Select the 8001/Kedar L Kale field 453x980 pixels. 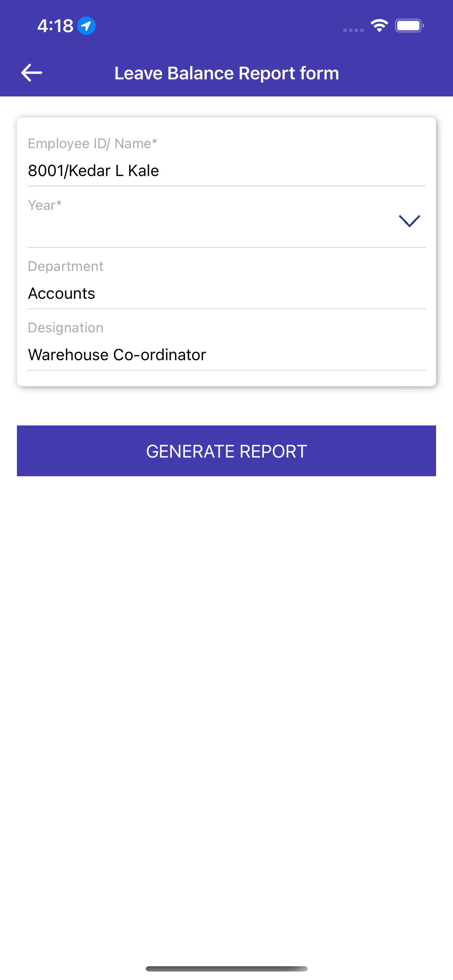pyautogui.click(x=93, y=171)
